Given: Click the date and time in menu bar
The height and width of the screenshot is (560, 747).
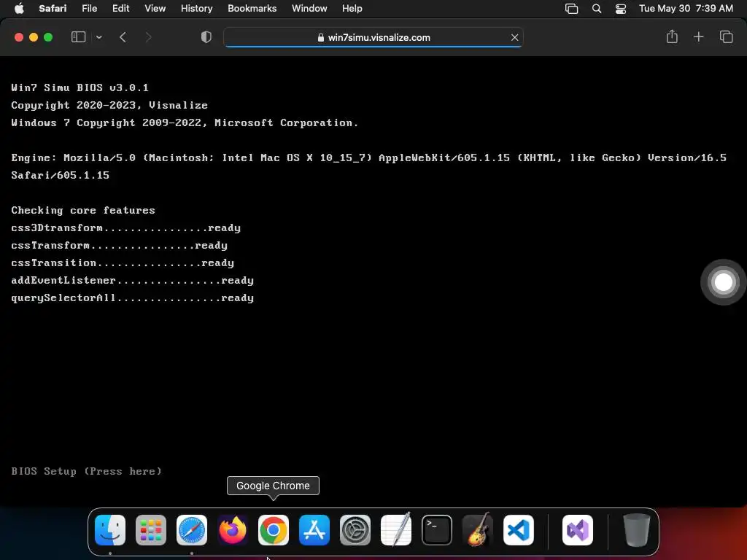Looking at the screenshot, I should tap(686, 8).
